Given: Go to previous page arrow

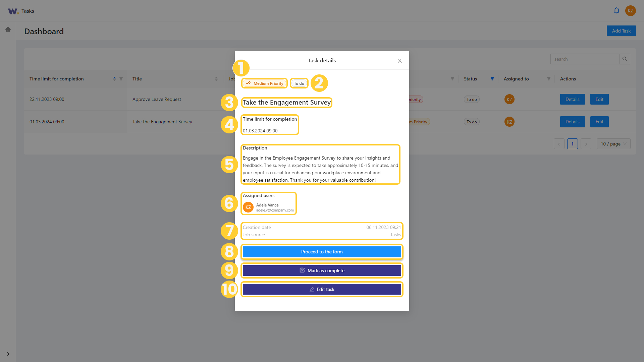Looking at the screenshot, I should point(559,144).
